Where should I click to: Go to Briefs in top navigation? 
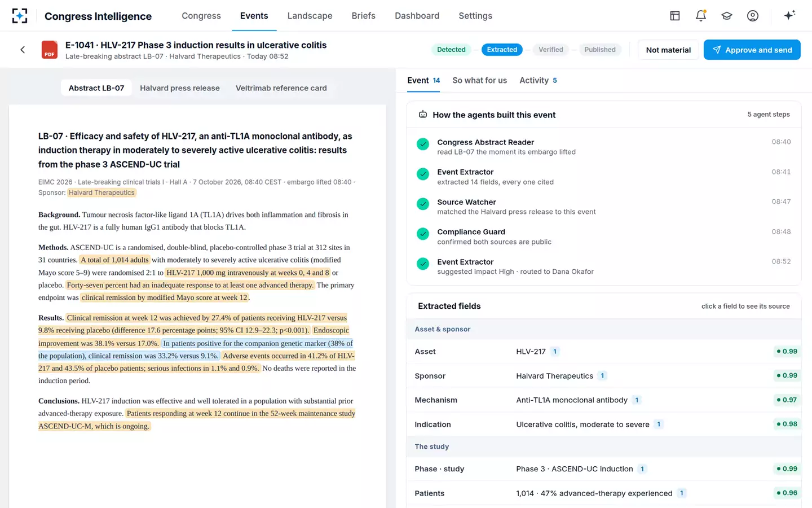click(x=363, y=16)
